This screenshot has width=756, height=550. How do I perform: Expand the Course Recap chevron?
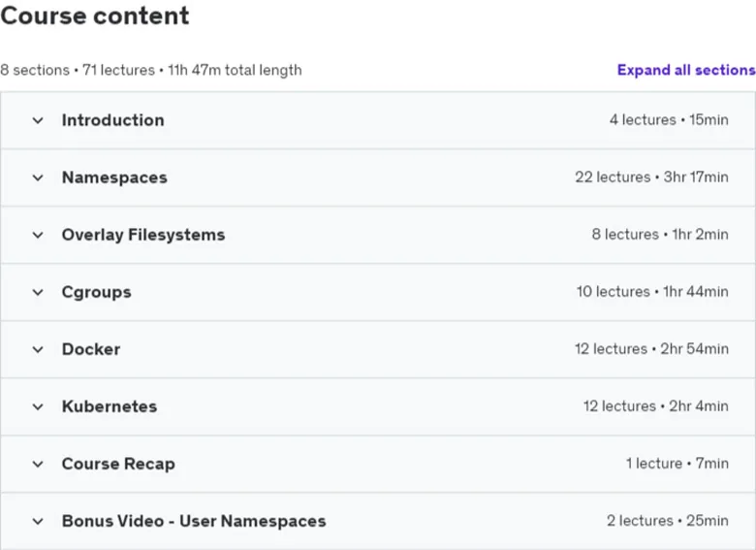(x=38, y=464)
